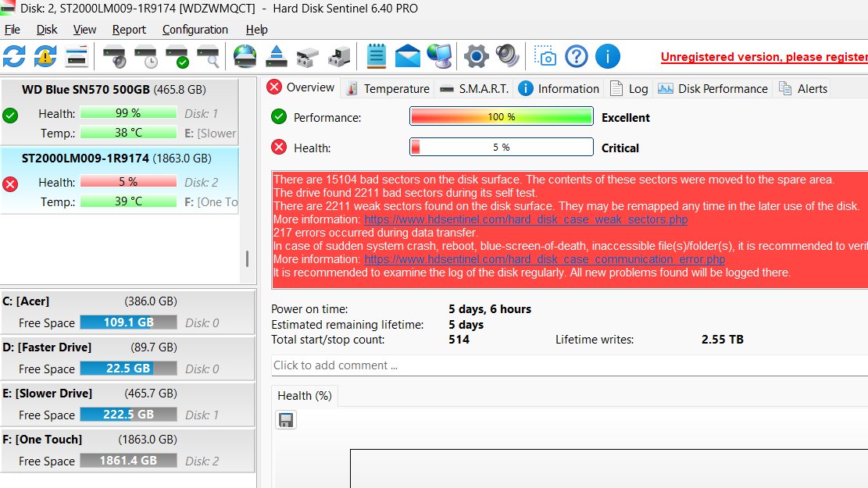Click the floppy save icon below Health (%)

tap(286, 420)
